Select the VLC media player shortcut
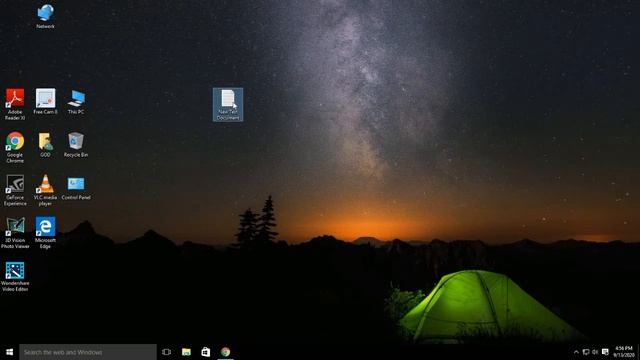This screenshot has height=360, width=640. (x=45, y=190)
